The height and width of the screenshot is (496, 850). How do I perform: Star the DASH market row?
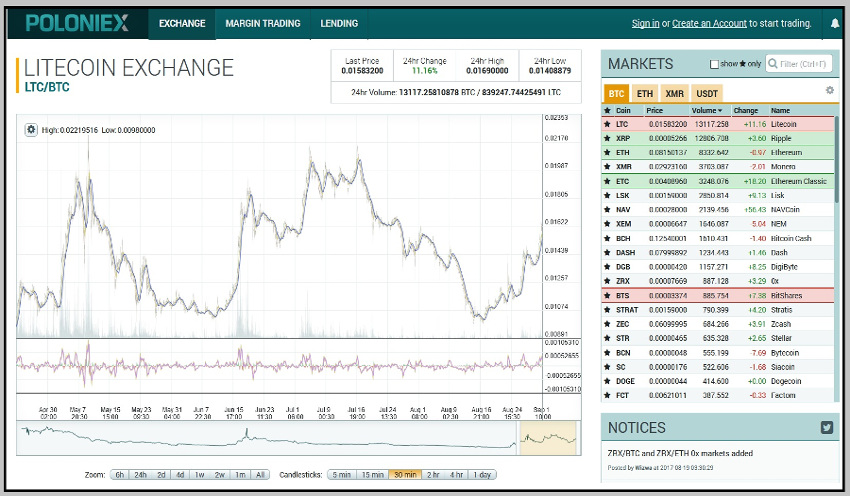607,253
